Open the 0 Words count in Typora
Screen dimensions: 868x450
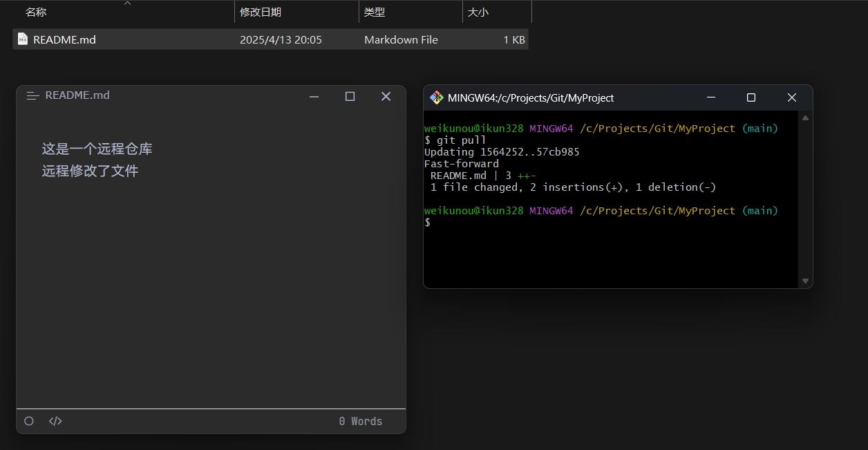tap(360, 421)
